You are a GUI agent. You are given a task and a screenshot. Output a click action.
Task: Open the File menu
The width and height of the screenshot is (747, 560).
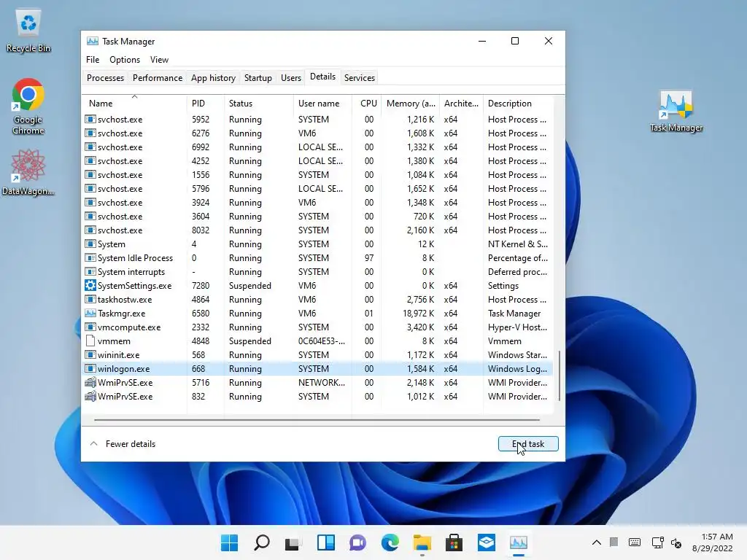point(93,60)
